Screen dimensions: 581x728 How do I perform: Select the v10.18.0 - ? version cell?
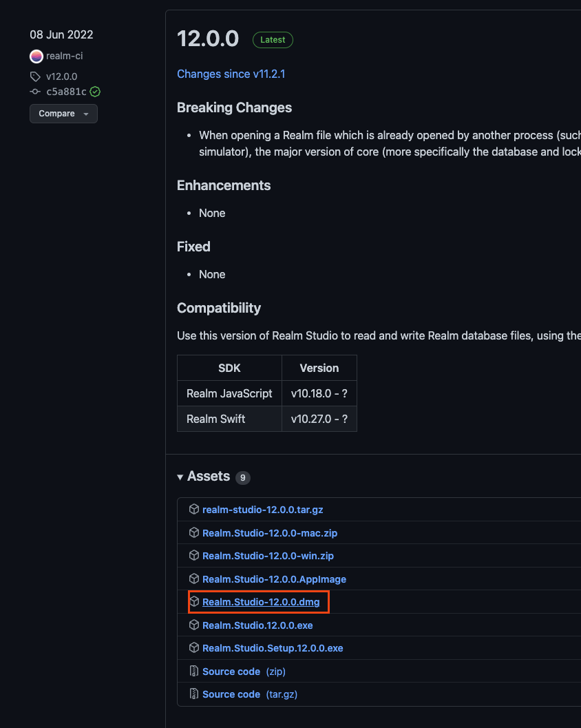(x=319, y=393)
